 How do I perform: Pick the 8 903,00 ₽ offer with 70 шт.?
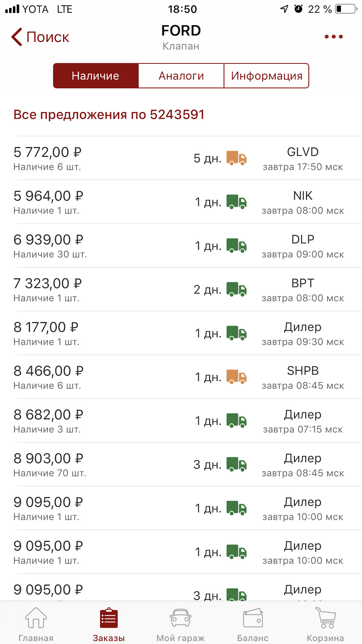[181, 464]
